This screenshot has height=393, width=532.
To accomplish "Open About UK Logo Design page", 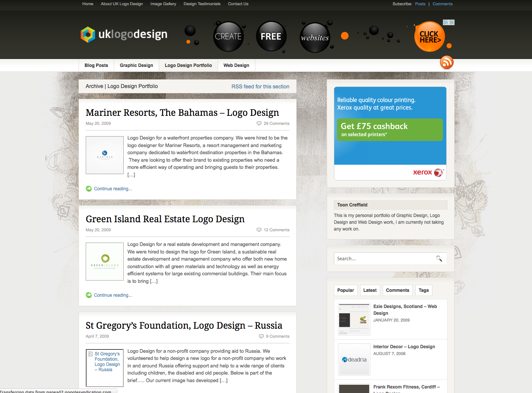I will [122, 4].
